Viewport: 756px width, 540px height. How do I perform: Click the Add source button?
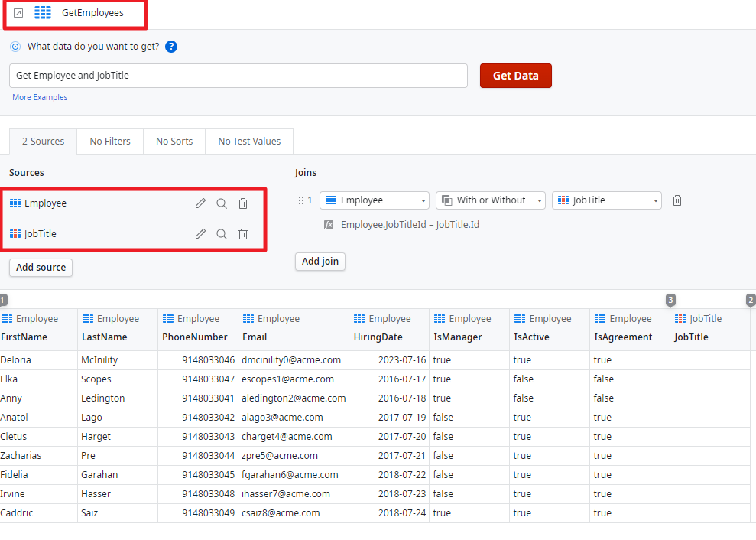pyautogui.click(x=41, y=268)
